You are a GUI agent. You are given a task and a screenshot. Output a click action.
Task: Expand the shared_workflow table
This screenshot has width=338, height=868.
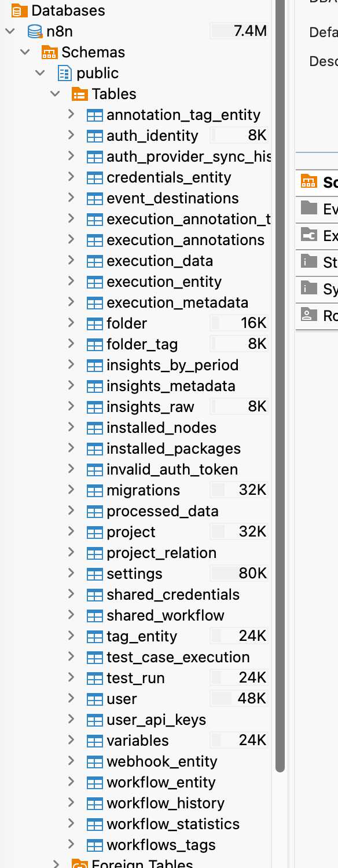pyautogui.click(x=71, y=615)
